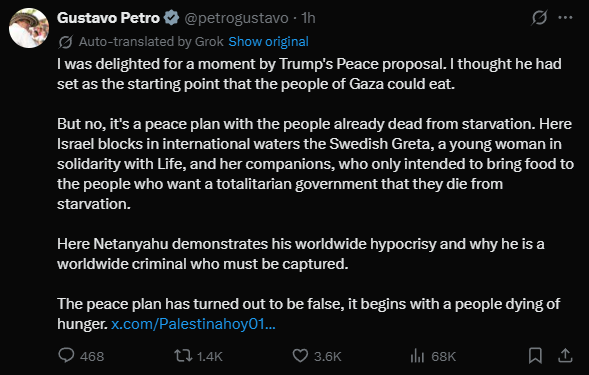Open the view analytics bar chart icon
The width and height of the screenshot is (589, 375).
pos(417,355)
